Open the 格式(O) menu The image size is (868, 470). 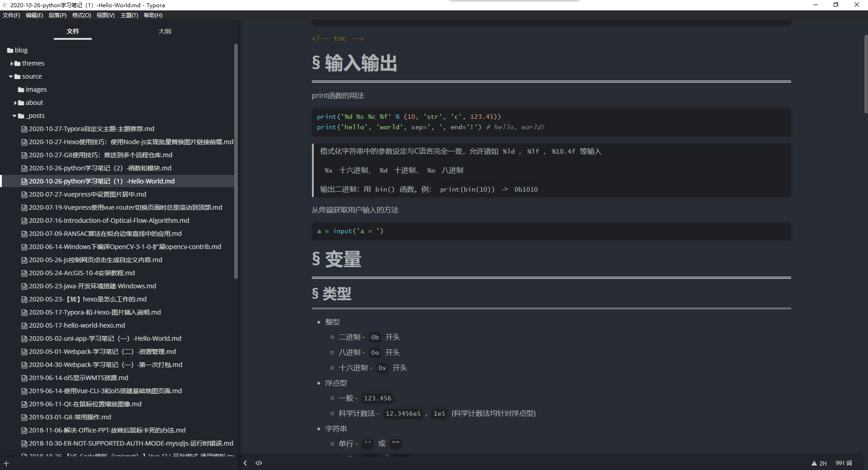pos(81,15)
